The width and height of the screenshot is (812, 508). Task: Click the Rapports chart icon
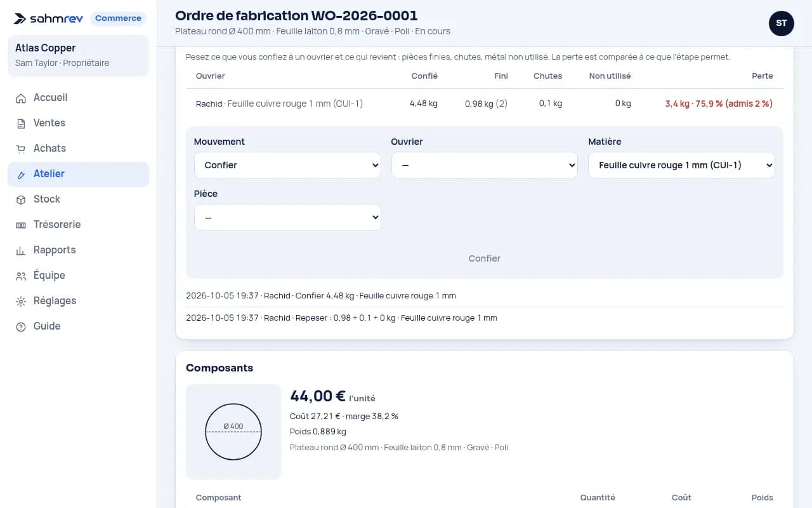coord(21,250)
